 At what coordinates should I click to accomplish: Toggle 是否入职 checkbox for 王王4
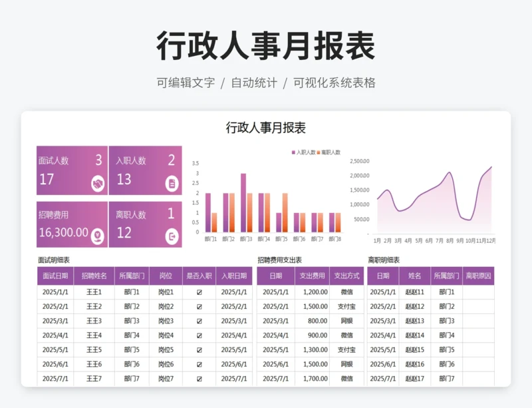[x=199, y=335]
